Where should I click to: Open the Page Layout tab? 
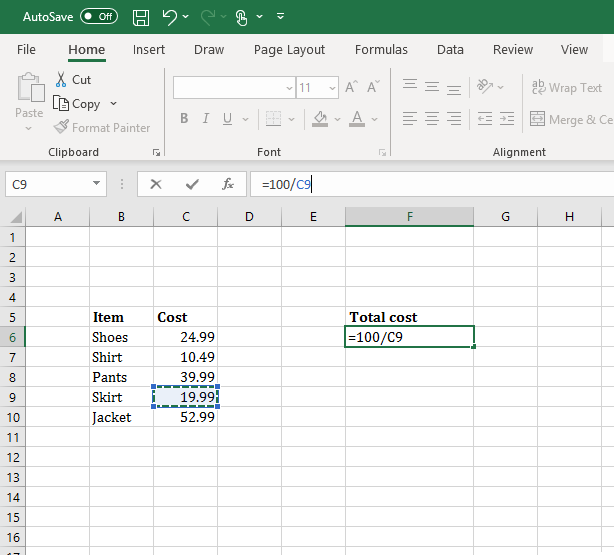point(289,50)
